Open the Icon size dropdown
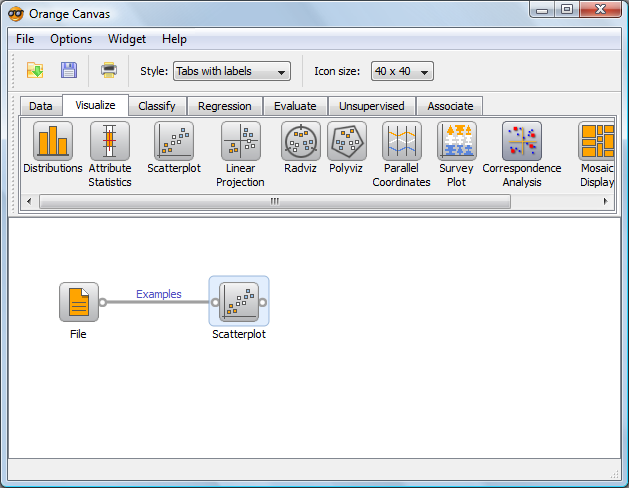Screen dimensions: 629x488 [x=402, y=71]
